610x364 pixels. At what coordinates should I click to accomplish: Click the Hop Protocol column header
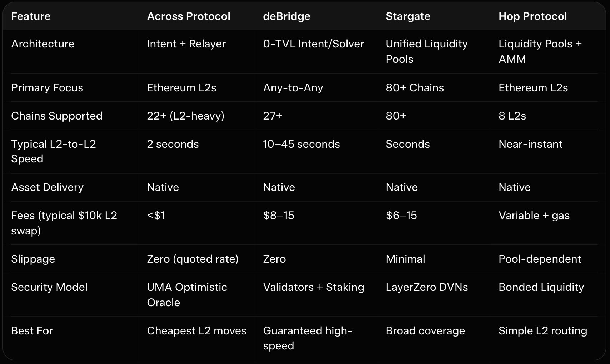click(x=532, y=16)
